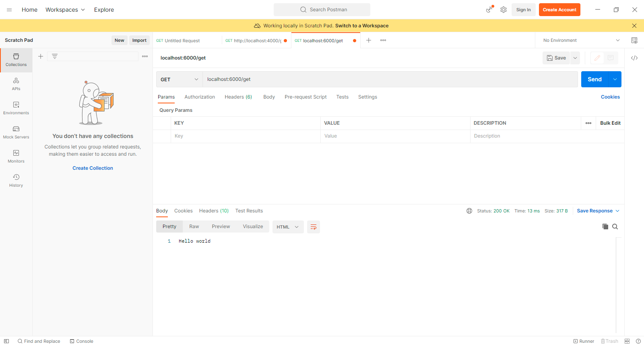This screenshot has width=644, height=346.
Task: Click the Cookies link
Action: 610,97
